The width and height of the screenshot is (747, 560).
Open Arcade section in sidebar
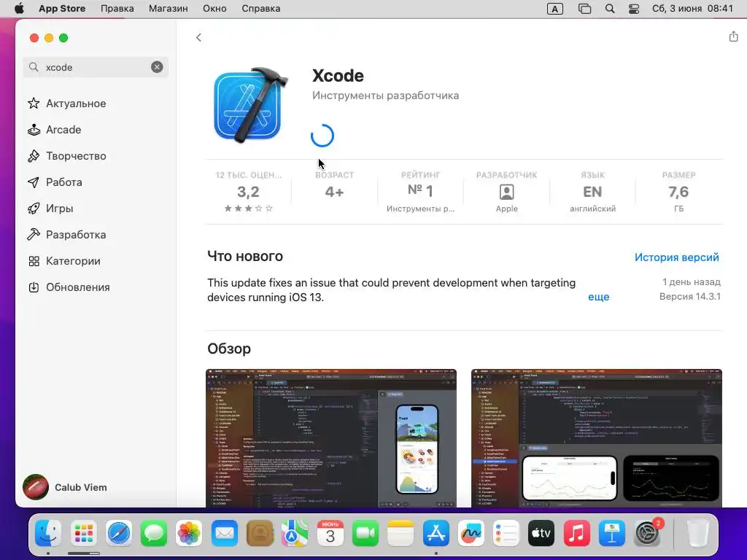coord(54,130)
